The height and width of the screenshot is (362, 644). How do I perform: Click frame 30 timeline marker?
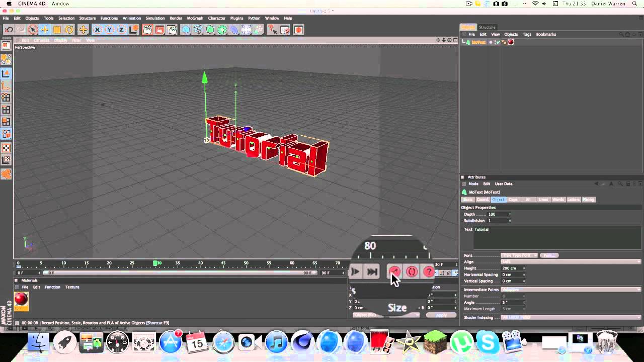(156, 263)
